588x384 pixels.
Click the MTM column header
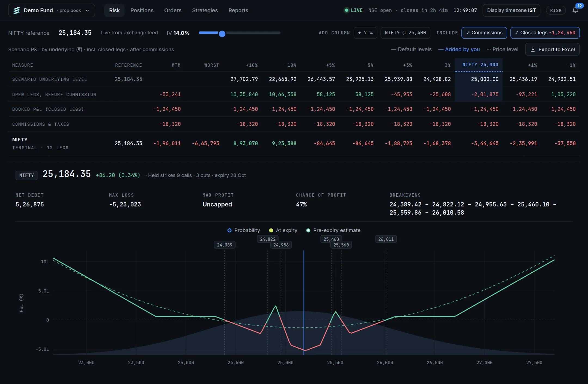[176, 65]
